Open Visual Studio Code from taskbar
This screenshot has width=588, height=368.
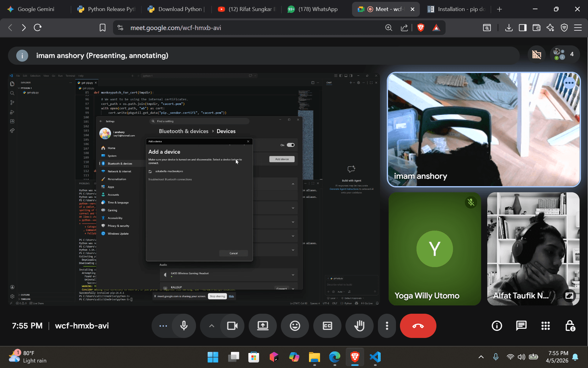point(375,357)
